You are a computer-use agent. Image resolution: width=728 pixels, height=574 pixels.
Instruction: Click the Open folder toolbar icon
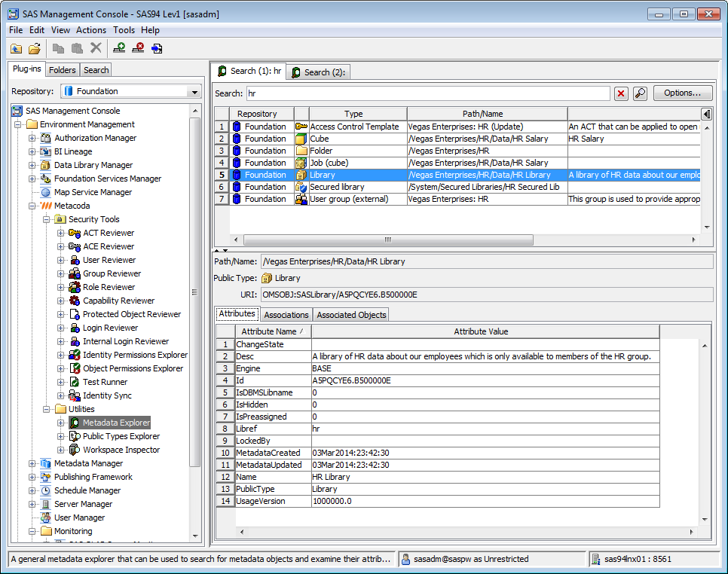pyautogui.click(x=35, y=48)
